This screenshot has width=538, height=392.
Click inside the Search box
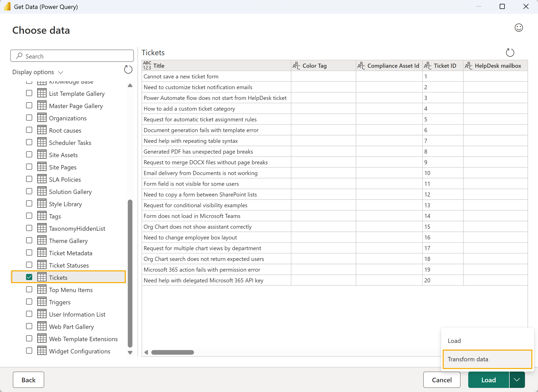pos(72,56)
